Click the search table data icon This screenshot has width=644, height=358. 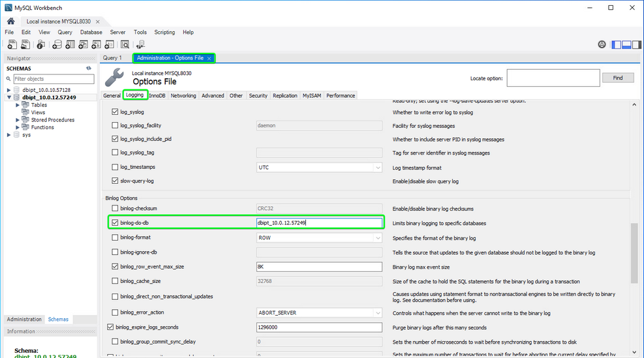(x=125, y=44)
